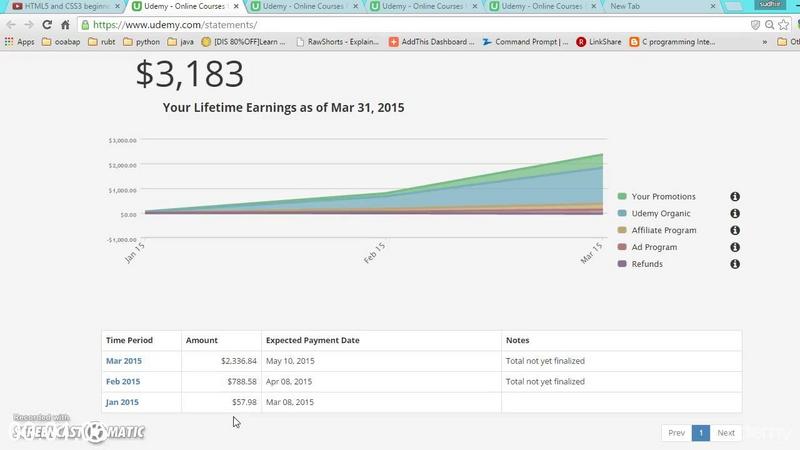Select page 1 in pagination
The width and height of the screenshot is (800, 450).
pyautogui.click(x=701, y=433)
